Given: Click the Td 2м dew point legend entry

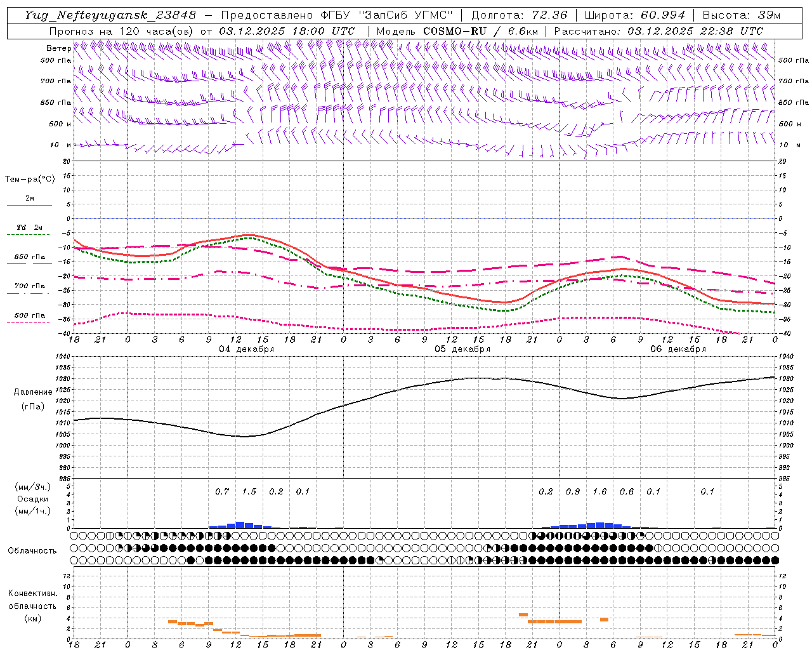Looking at the screenshot, I should 30,227.
